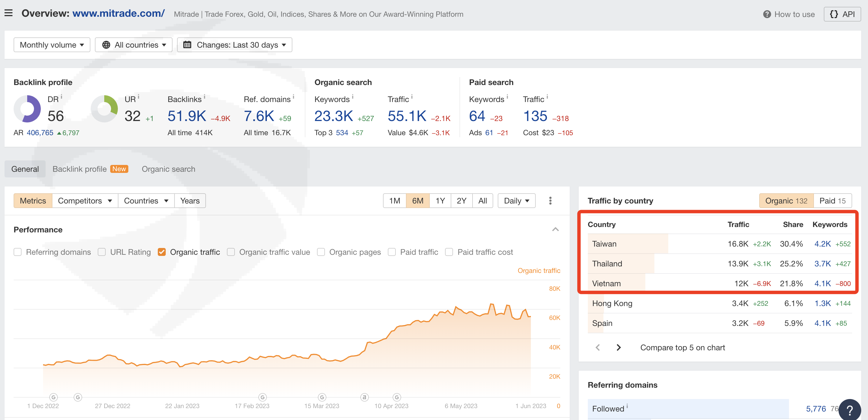The width and height of the screenshot is (868, 420).
Task: Open the All countries dropdown
Action: (x=134, y=45)
